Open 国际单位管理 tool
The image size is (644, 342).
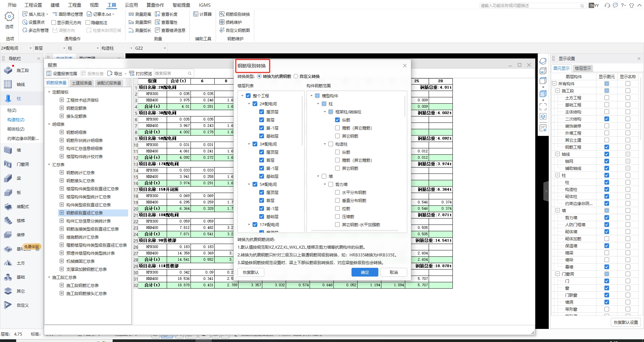(67, 14)
